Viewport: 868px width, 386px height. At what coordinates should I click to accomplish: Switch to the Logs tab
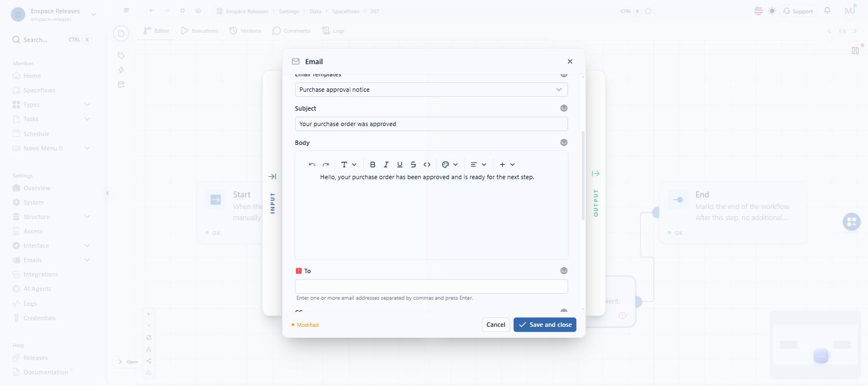click(333, 31)
